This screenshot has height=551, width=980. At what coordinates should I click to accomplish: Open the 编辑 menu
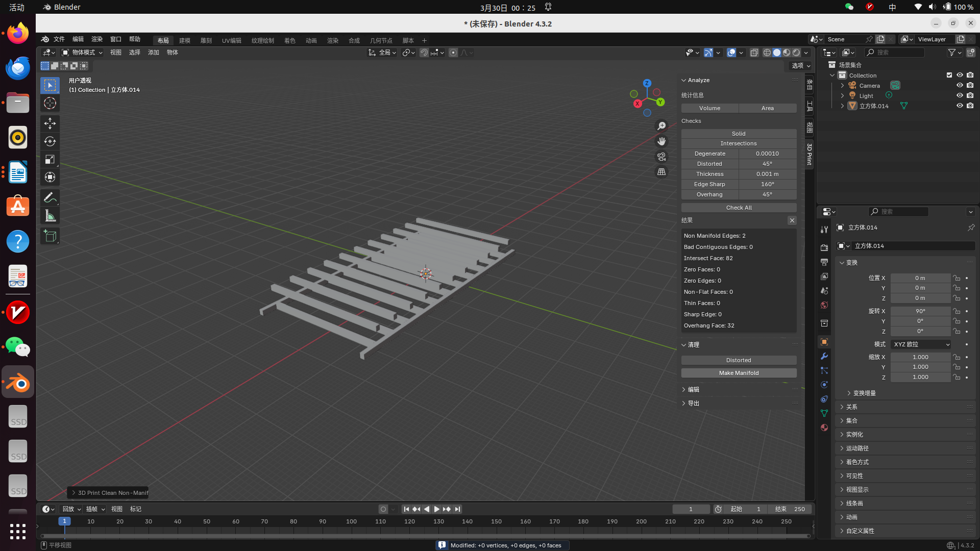pyautogui.click(x=78, y=39)
